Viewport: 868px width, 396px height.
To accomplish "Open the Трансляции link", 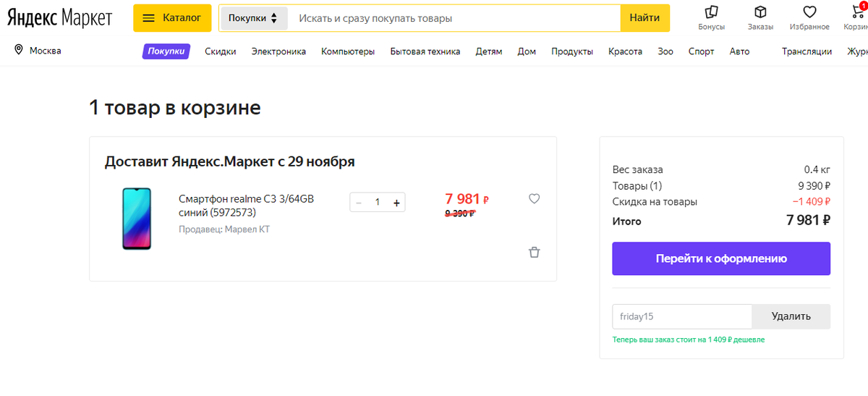I will pos(807,51).
